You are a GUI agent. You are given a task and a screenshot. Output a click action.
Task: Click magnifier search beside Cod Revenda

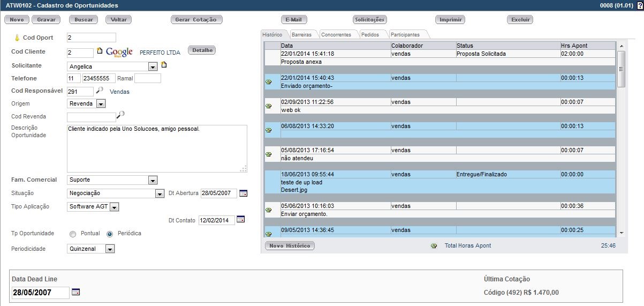tap(120, 115)
